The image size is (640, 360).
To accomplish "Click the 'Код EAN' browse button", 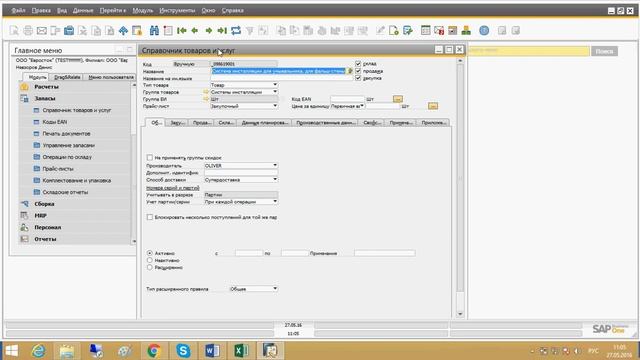I will (398, 99).
